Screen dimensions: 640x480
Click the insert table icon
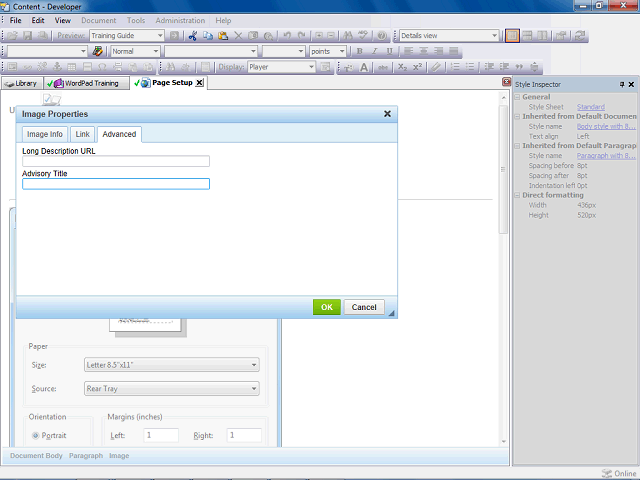[72, 67]
